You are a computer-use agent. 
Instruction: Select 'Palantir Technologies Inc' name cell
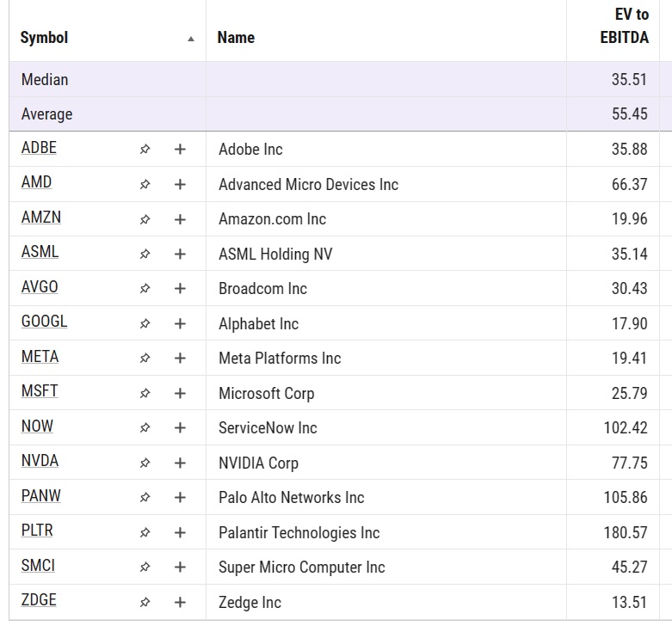299,532
